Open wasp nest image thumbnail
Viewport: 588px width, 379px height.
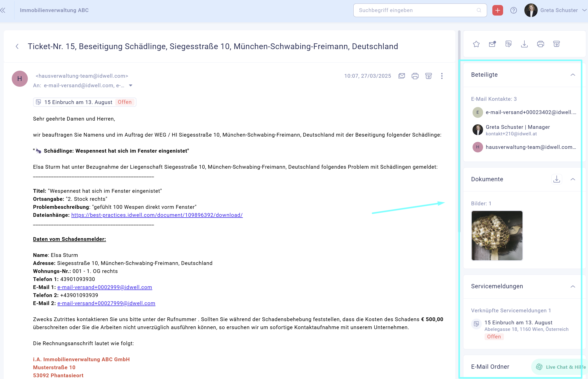click(x=497, y=235)
